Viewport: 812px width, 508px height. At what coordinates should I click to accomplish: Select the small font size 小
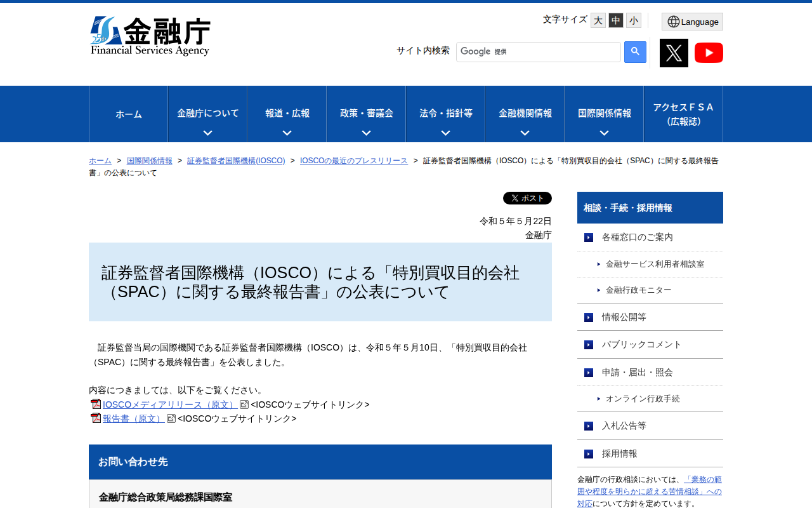[x=633, y=20]
